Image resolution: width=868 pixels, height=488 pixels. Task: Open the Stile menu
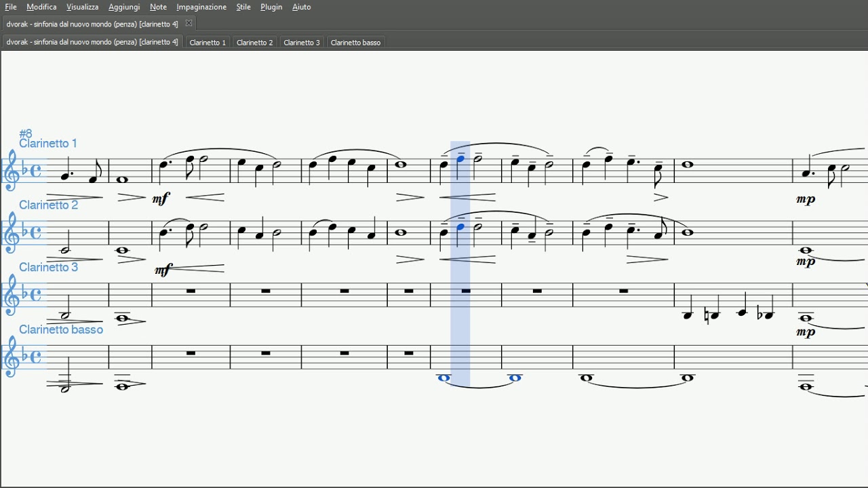click(x=243, y=7)
